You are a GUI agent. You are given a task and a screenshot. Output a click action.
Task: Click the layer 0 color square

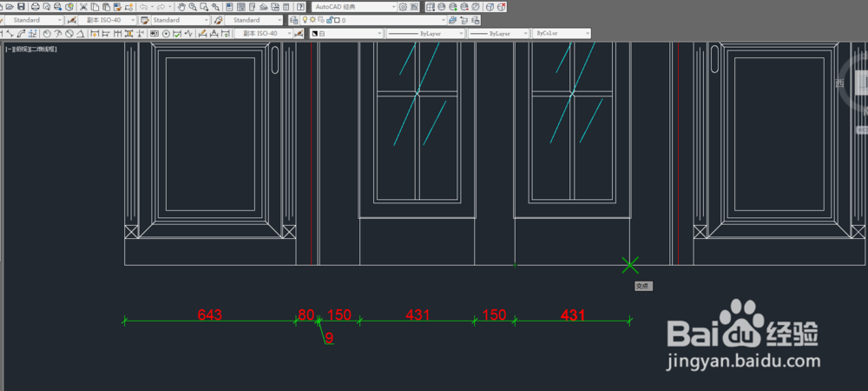click(337, 20)
